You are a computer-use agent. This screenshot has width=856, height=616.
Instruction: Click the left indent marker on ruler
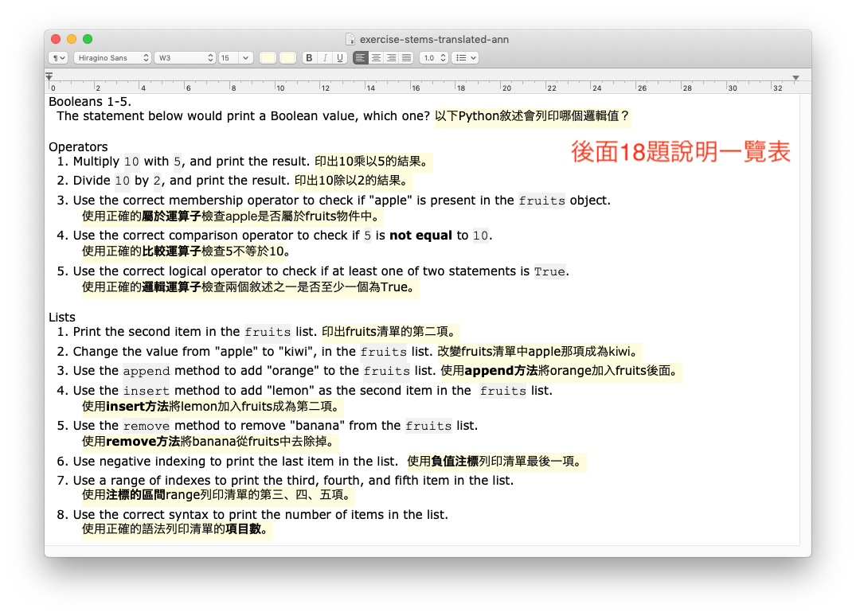(49, 77)
